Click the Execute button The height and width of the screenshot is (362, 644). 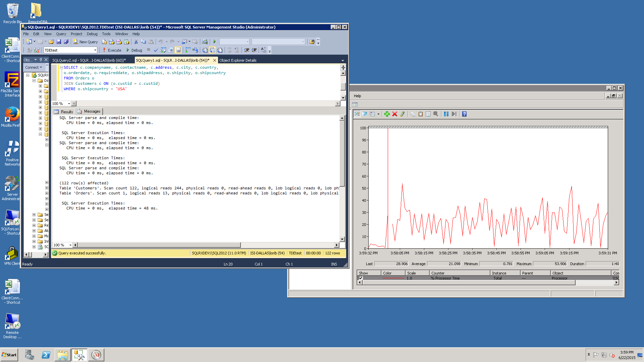(112, 50)
